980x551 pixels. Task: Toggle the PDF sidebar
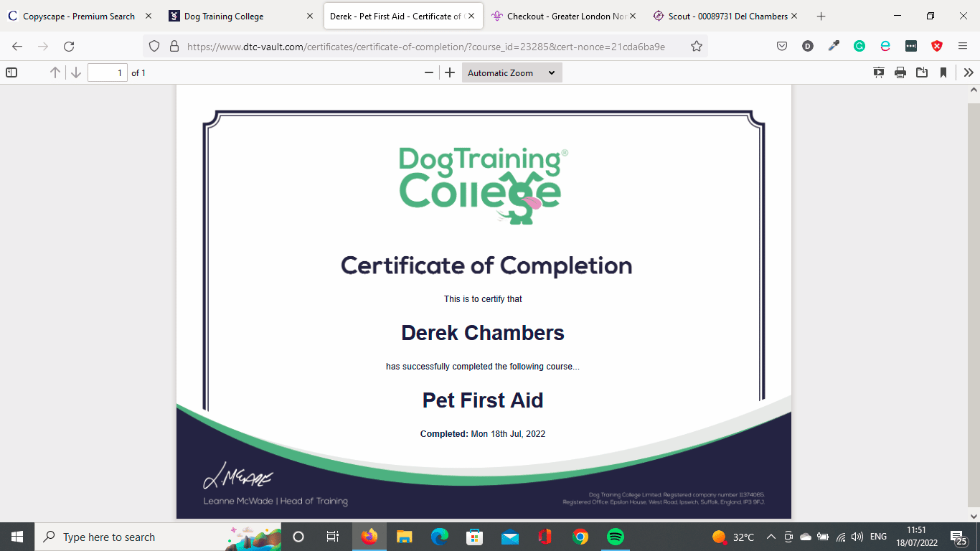tap(11, 72)
